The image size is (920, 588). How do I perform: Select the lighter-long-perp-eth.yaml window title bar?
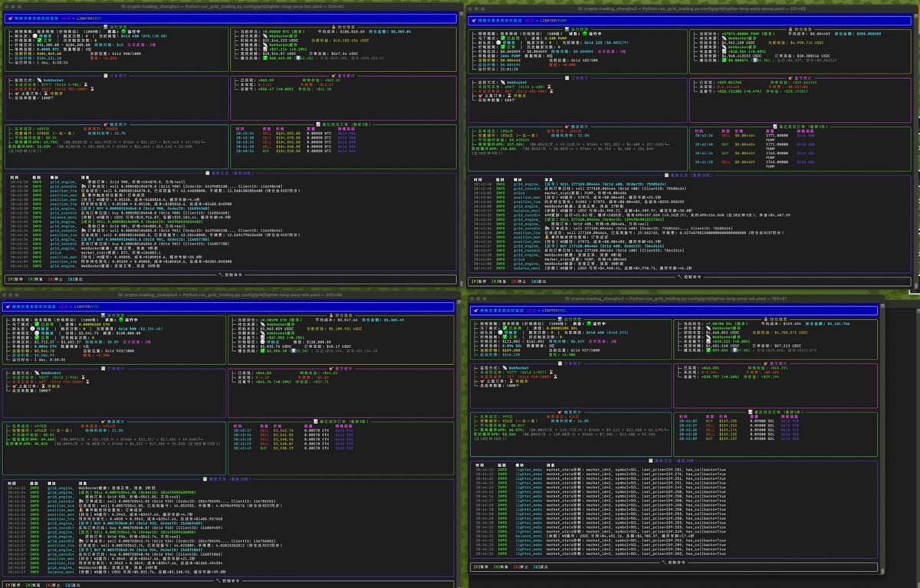tap(230, 295)
